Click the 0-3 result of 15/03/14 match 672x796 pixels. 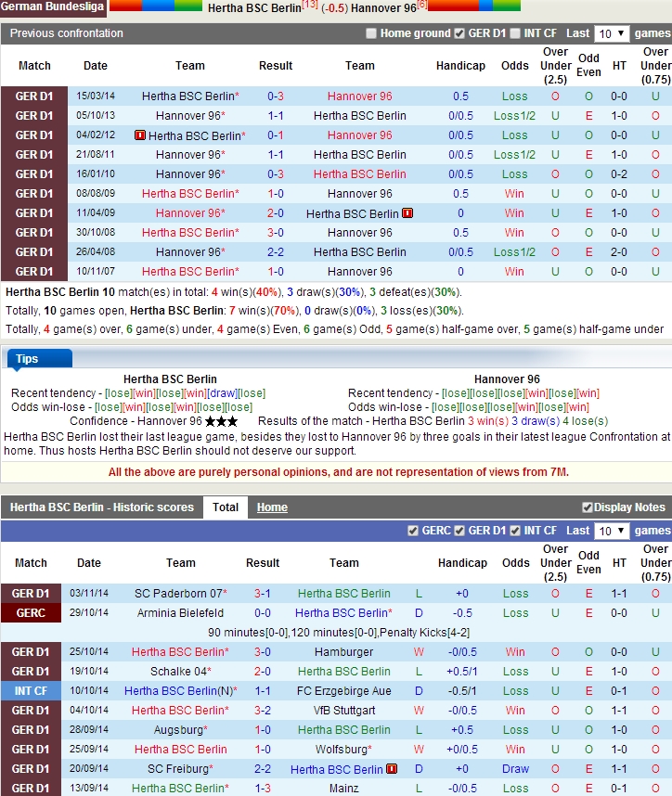point(276,96)
